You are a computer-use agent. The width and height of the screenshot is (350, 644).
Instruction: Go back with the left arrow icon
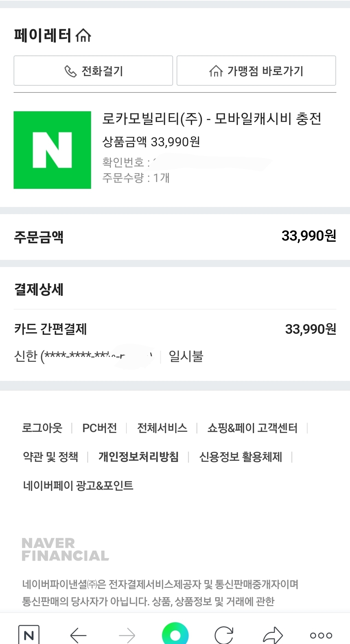78,635
